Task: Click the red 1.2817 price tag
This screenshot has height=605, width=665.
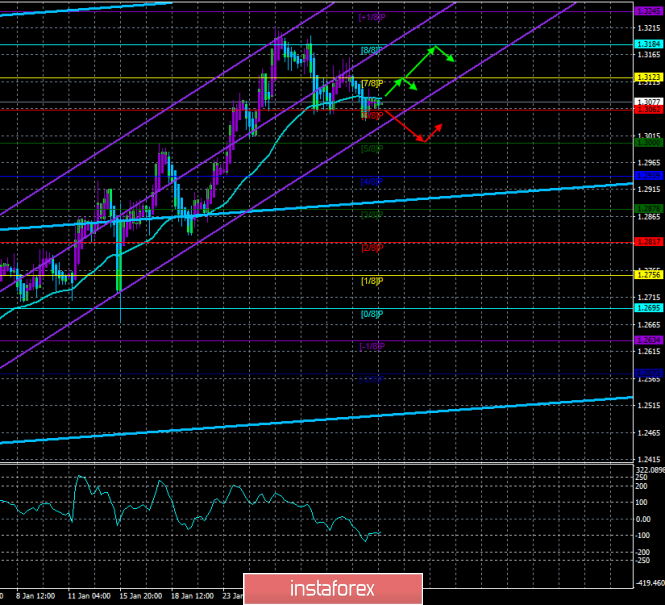Action: pyautogui.click(x=648, y=242)
